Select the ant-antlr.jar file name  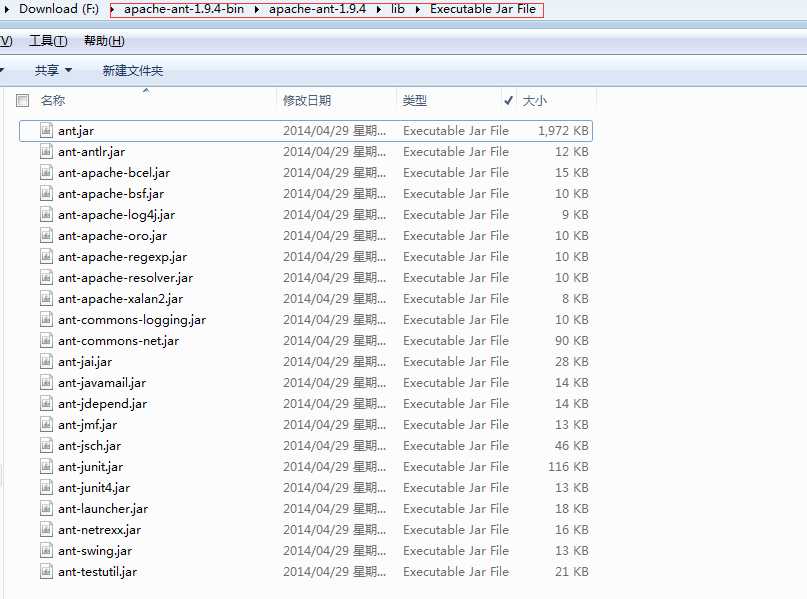click(92, 151)
